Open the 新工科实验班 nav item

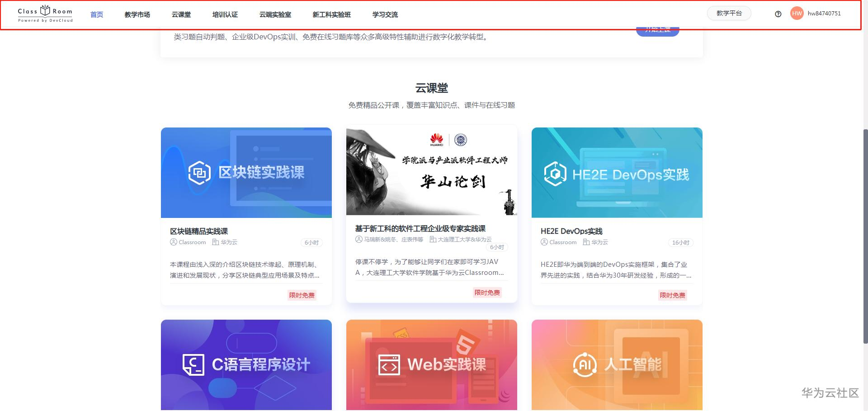click(x=332, y=14)
